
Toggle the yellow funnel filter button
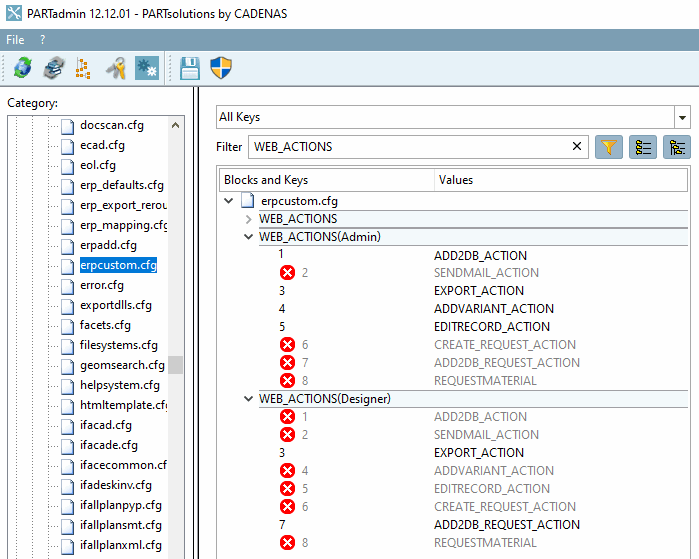click(x=609, y=147)
